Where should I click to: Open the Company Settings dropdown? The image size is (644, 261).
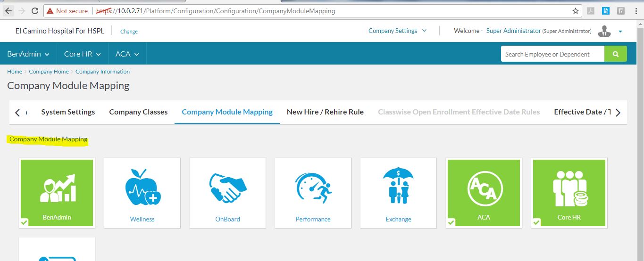397,31
